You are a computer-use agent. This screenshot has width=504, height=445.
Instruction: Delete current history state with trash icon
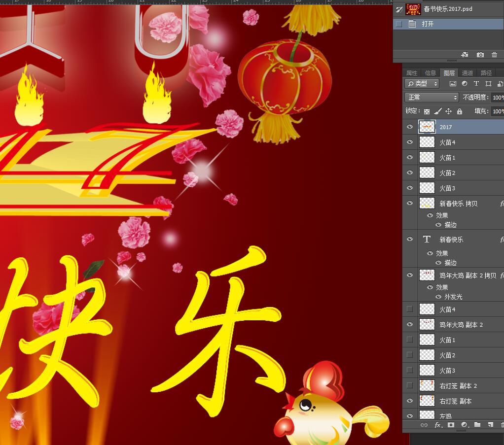point(494,55)
